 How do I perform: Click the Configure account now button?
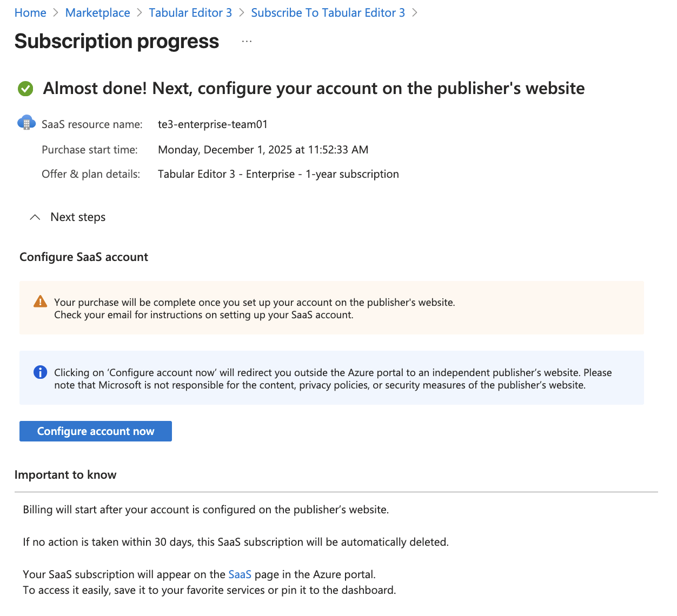click(x=95, y=431)
